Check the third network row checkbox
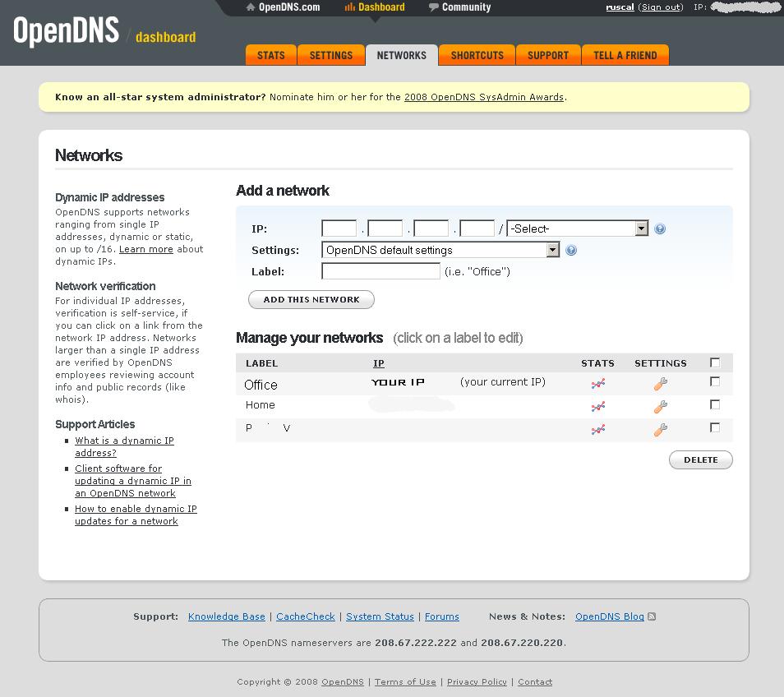784x697 pixels. point(715,427)
